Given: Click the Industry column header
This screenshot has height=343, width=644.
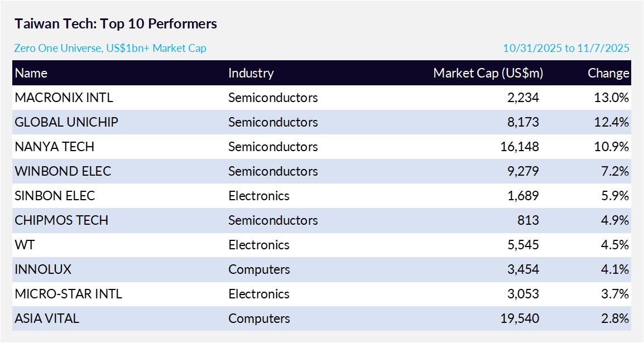Looking at the screenshot, I should click(251, 73).
